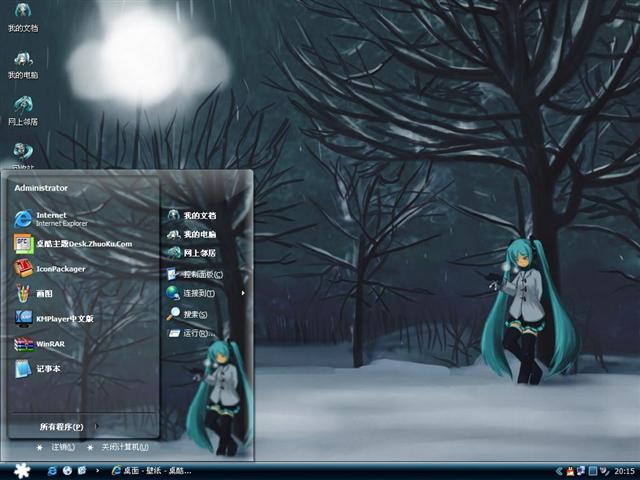Switch to 桌面 - 壁纸 taskbar window
This screenshot has height=480, width=640.
151,471
